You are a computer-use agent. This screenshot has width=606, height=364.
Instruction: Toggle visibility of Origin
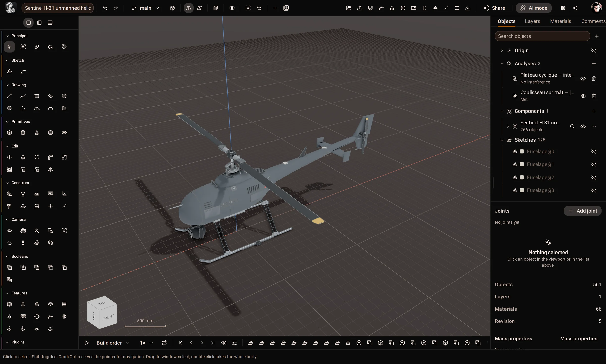click(594, 51)
